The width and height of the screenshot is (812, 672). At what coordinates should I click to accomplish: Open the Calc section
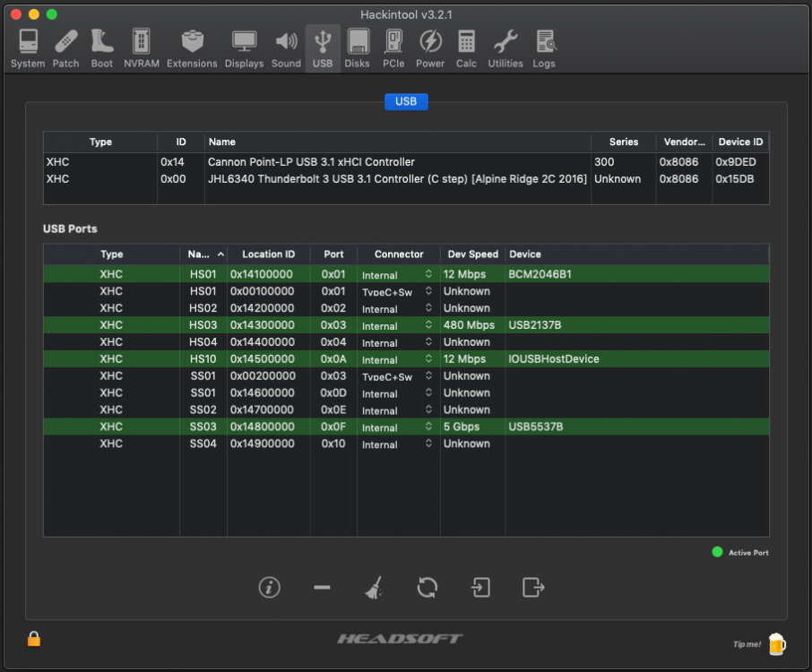[466, 48]
